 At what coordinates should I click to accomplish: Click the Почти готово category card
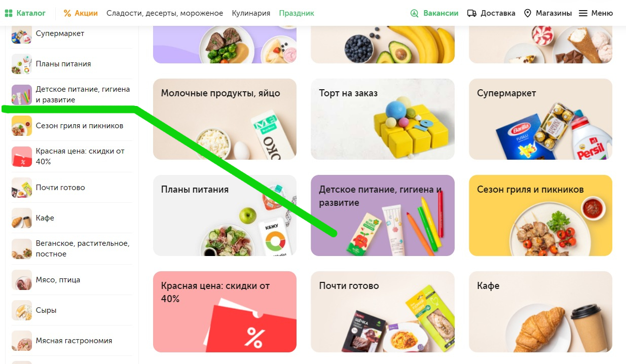click(x=383, y=312)
